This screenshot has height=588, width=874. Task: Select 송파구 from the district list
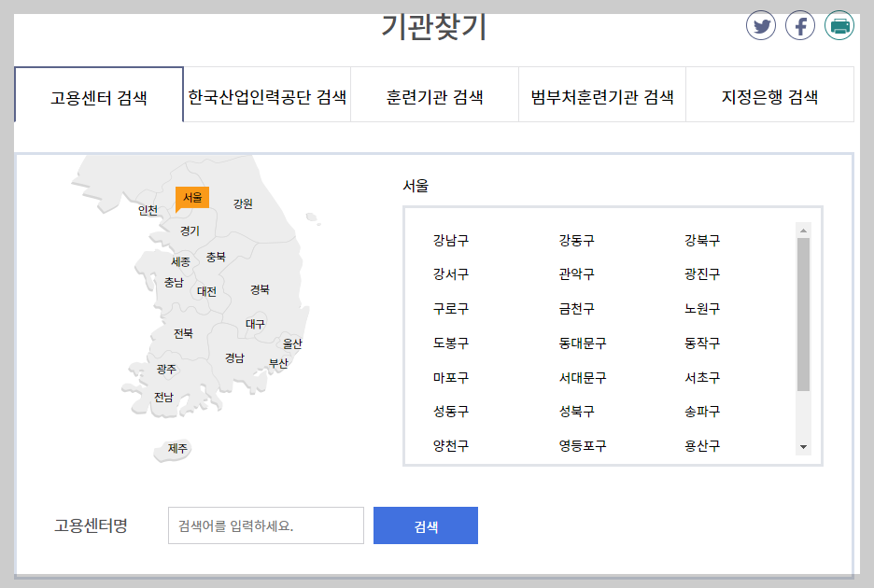[x=701, y=412]
